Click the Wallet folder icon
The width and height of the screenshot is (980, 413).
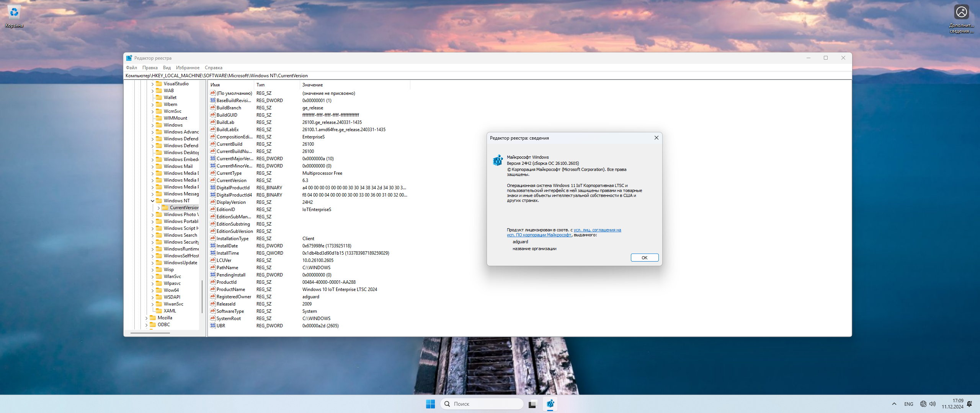[159, 98]
